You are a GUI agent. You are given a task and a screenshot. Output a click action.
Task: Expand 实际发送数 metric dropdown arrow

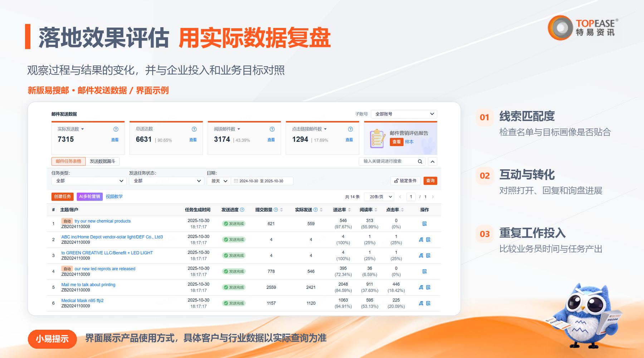pyautogui.click(x=83, y=129)
